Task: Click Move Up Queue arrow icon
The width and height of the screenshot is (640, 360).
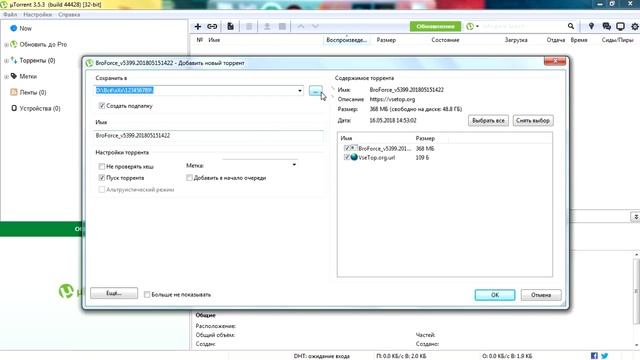Action: (x=301, y=27)
